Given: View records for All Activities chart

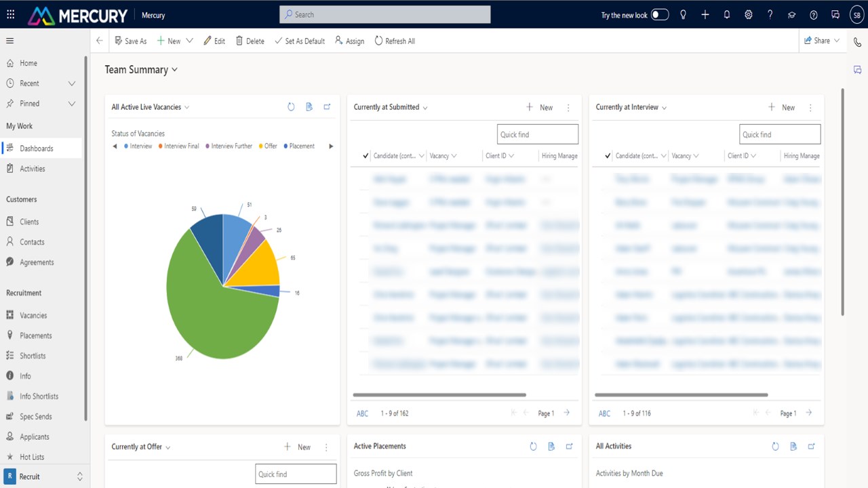Looking at the screenshot, I should click(793, 446).
